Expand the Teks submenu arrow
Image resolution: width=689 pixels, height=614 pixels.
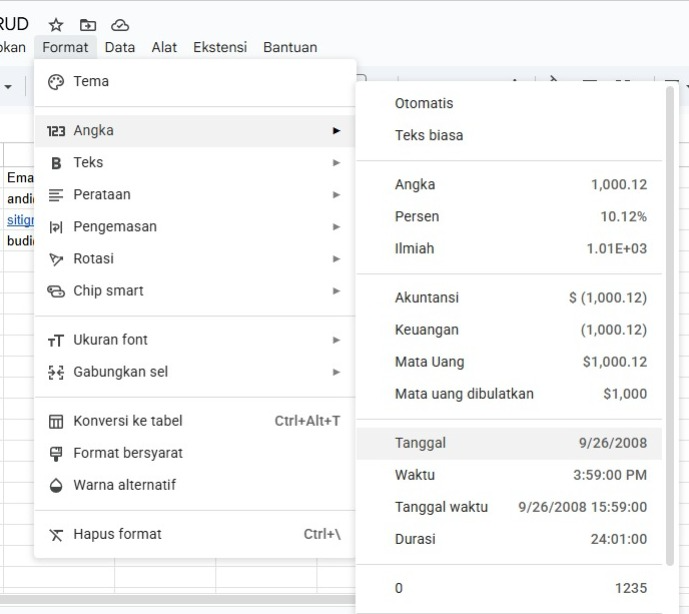click(x=336, y=163)
